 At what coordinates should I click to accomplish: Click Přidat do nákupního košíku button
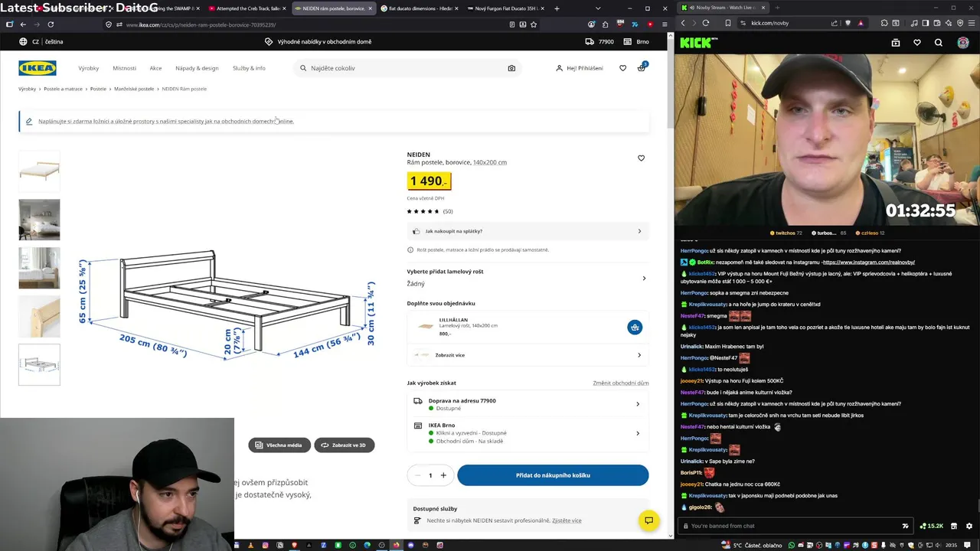click(x=553, y=475)
